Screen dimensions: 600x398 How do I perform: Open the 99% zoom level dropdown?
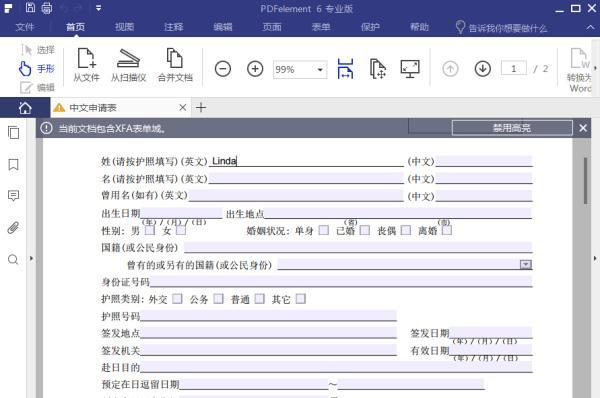(320, 70)
